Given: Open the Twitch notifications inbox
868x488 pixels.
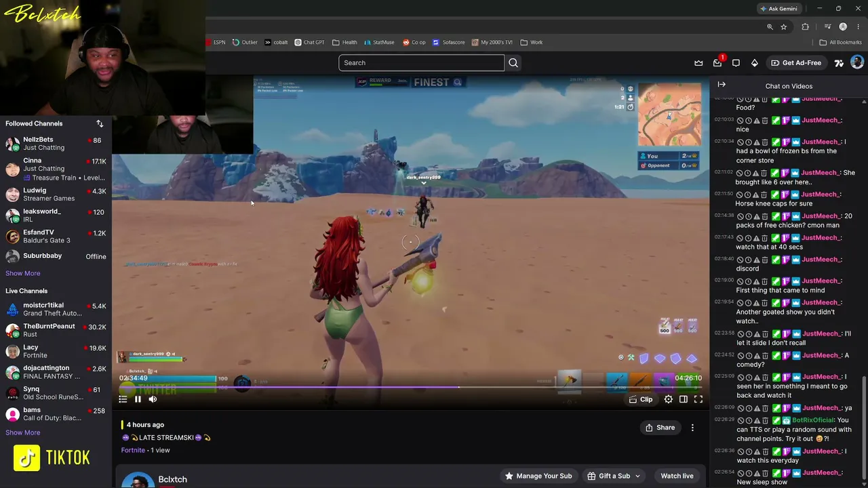Looking at the screenshot, I should tap(717, 63).
